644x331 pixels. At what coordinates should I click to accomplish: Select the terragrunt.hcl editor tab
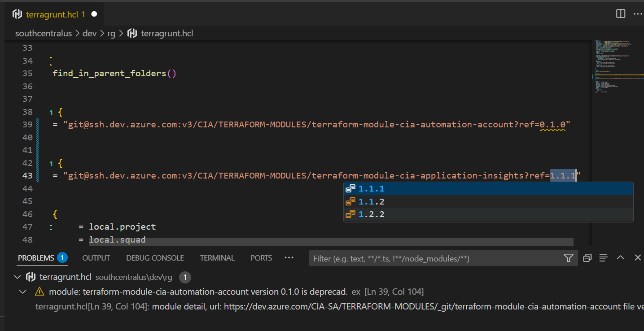[x=55, y=14]
